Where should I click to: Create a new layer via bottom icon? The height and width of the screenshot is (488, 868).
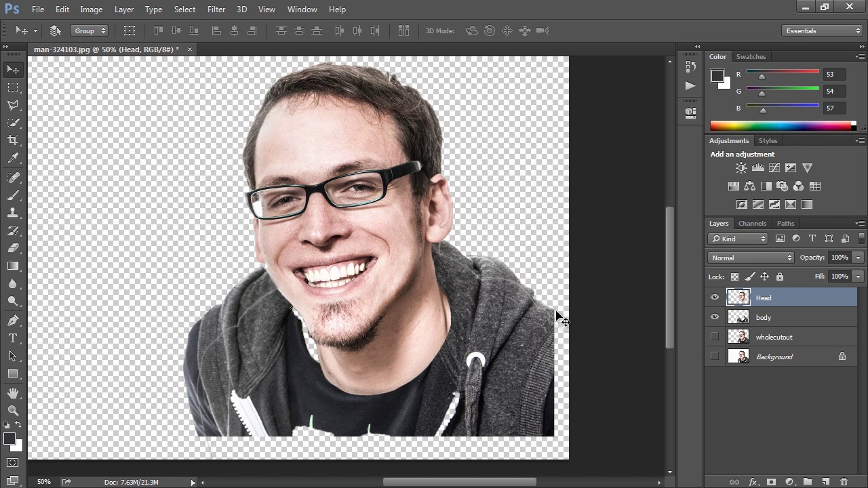[x=825, y=482]
